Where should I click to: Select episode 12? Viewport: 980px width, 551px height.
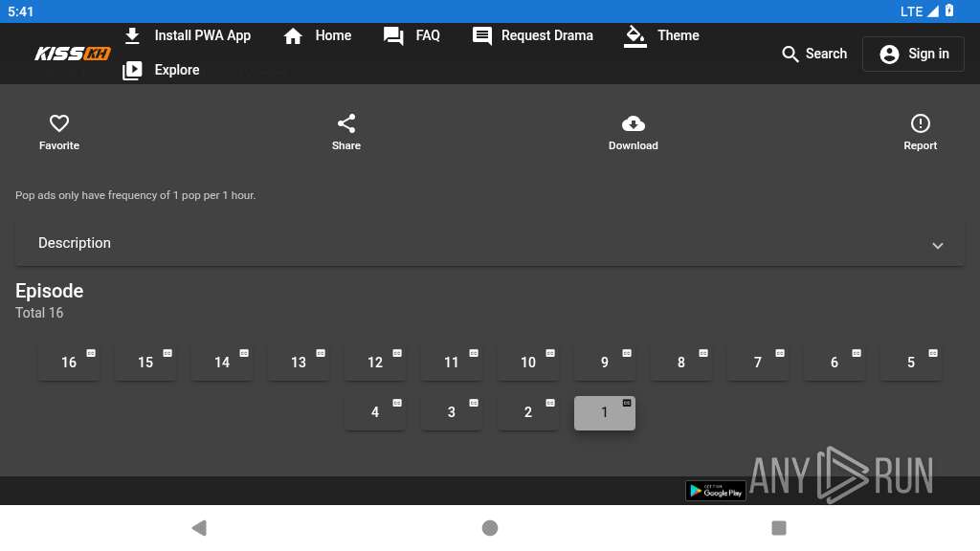tap(375, 363)
